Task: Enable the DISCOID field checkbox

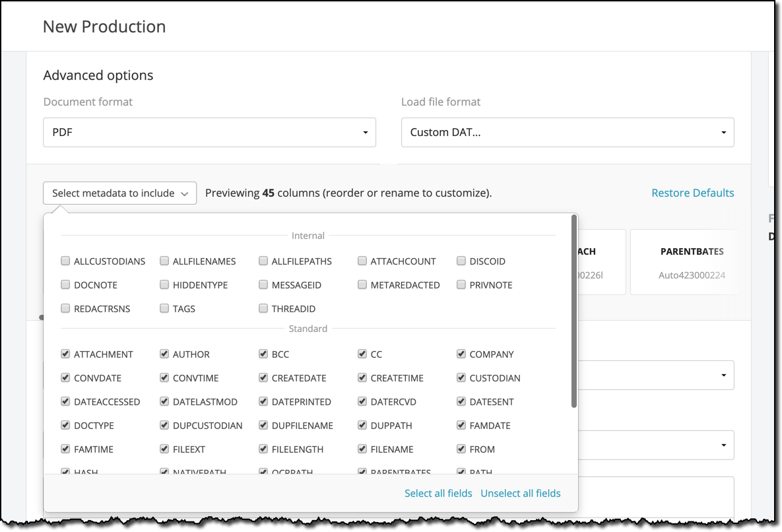Action: click(x=461, y=261)
